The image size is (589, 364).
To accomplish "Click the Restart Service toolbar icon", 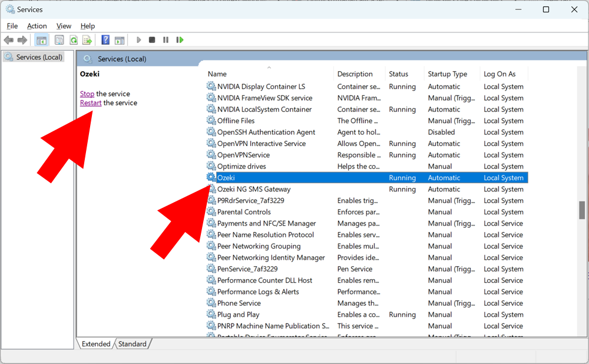I will pos(180,40).
